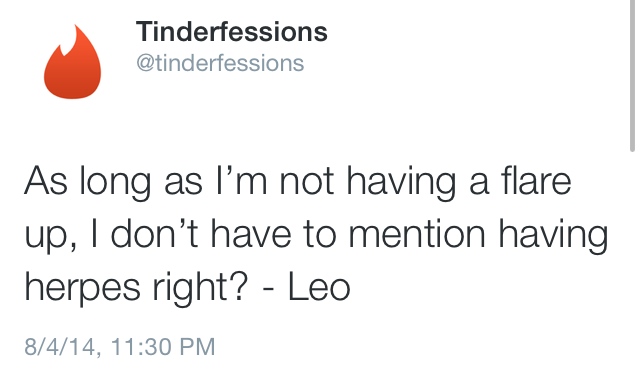Select "As long" at the tweet start
Screen dimensions: 640x383
point(87,182)
